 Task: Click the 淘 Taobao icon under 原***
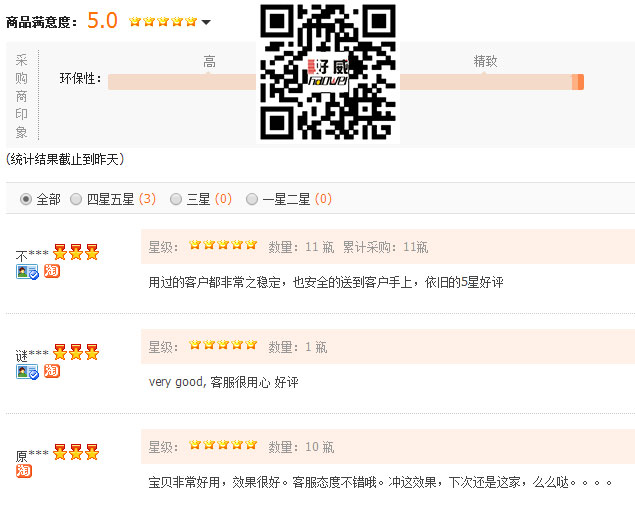tap(24, 471)
